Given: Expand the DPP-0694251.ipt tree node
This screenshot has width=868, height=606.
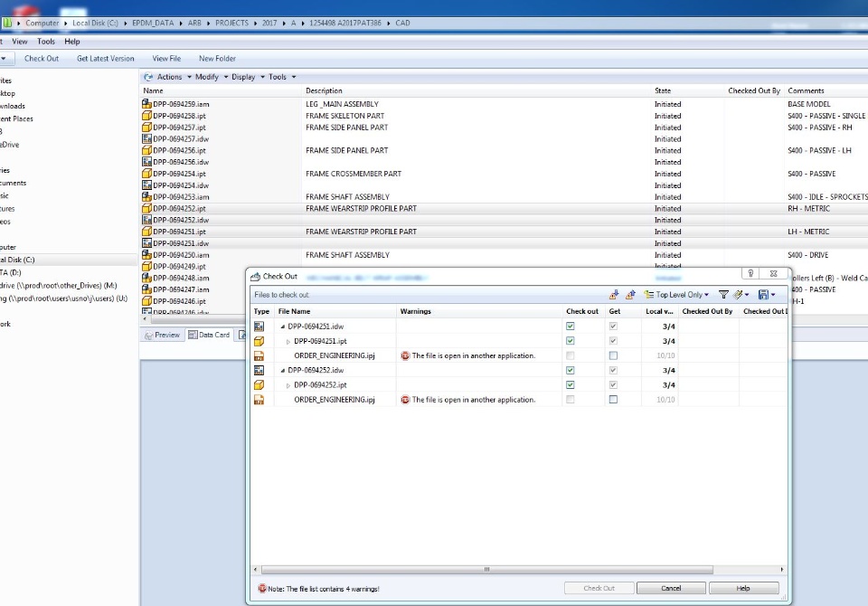Looking at the screenshot, I should [288, 342].
